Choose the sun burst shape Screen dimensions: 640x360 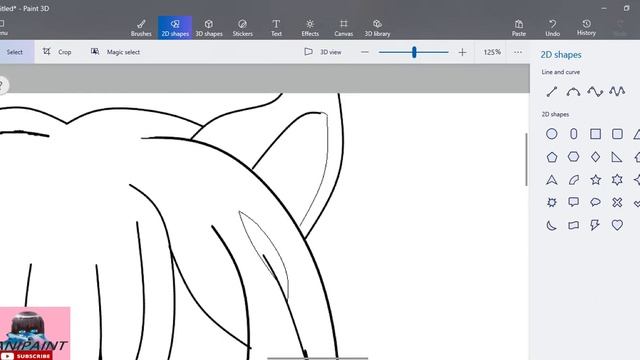point(552,202)
